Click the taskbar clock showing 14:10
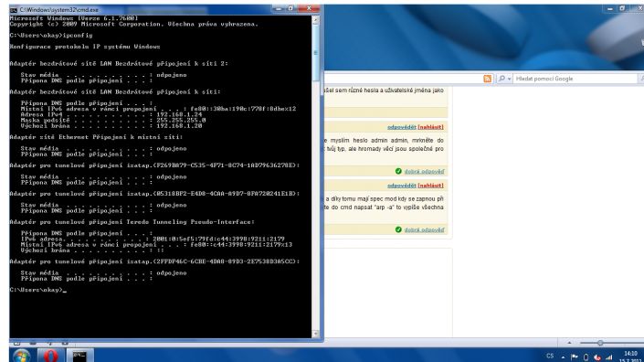Screen dimensions: 644x362 click(x=630, y=357)
